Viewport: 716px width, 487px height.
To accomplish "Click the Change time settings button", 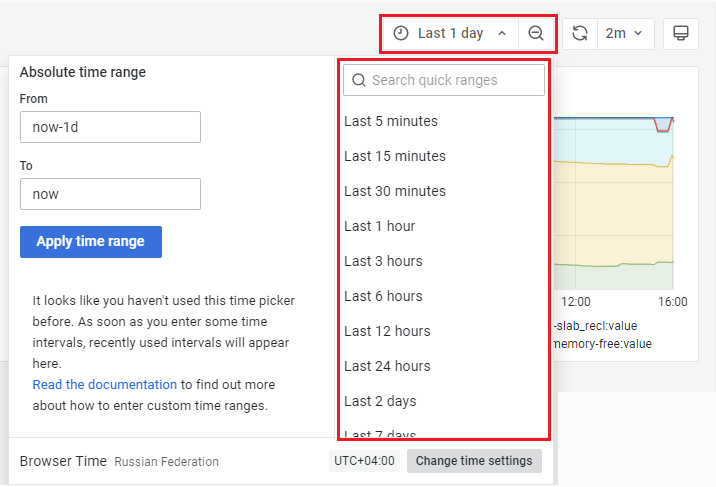I will (474, 461).
